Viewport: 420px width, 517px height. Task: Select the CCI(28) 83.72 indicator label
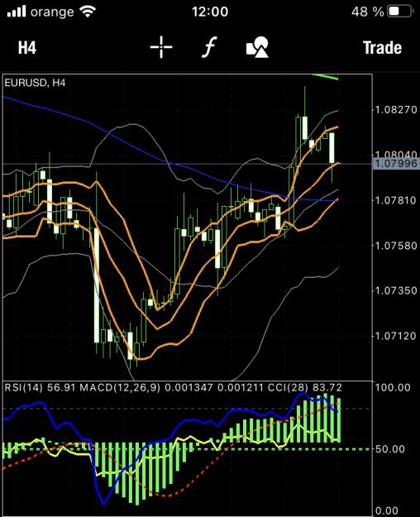tap(304, 387)
